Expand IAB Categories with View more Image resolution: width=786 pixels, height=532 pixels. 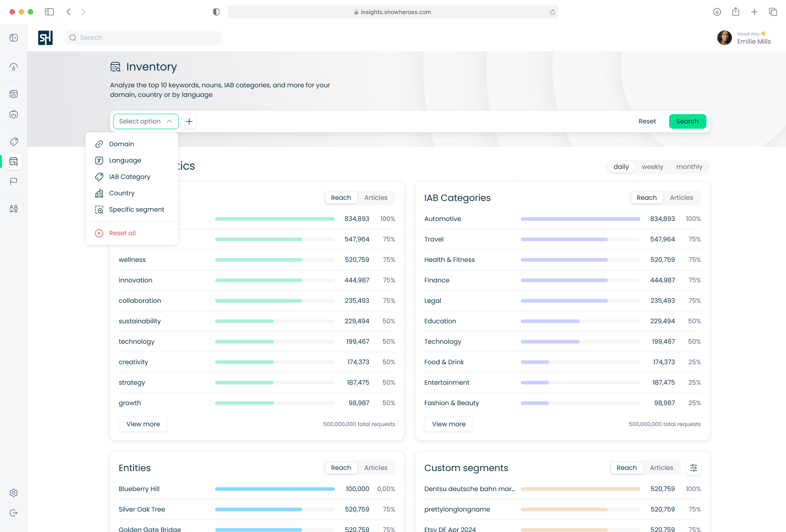tap(449, 424)
